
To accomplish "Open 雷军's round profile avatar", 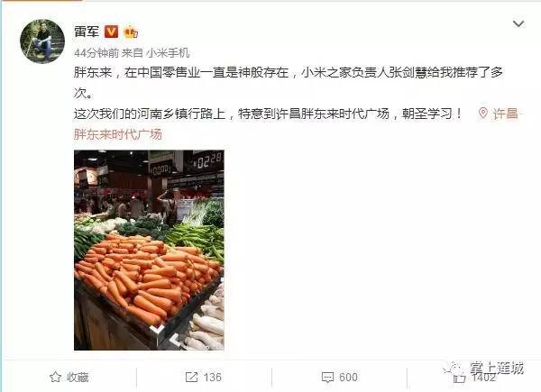I will 42,41.
